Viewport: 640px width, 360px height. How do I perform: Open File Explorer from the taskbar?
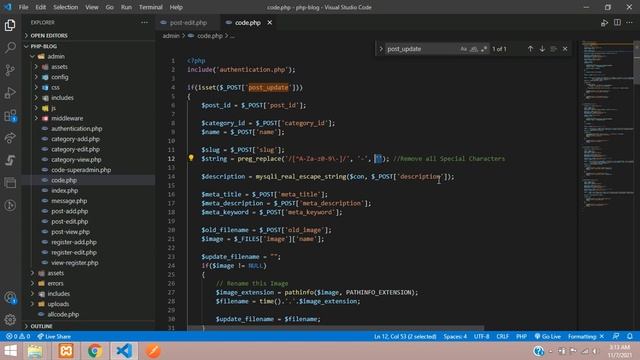click(x=35, y=351)
